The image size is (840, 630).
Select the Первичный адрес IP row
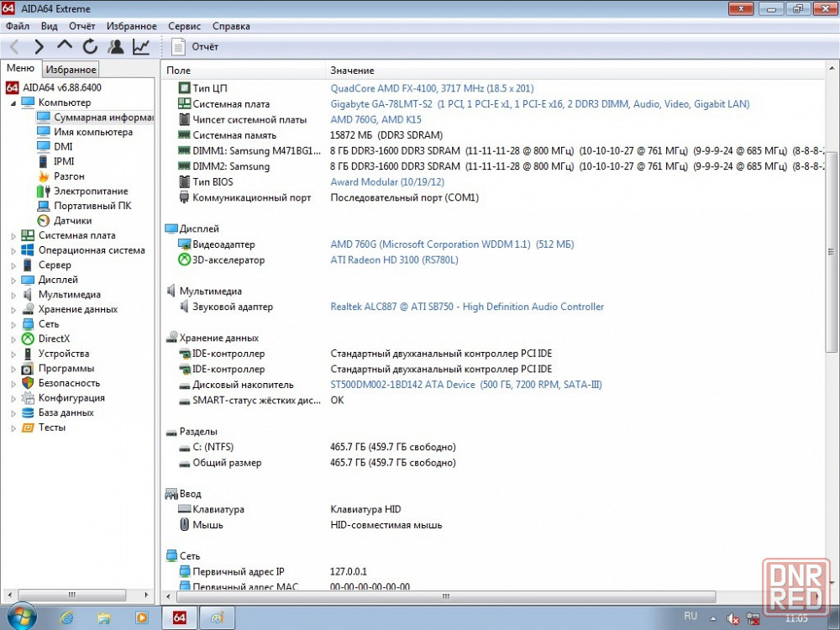(493, 571)
